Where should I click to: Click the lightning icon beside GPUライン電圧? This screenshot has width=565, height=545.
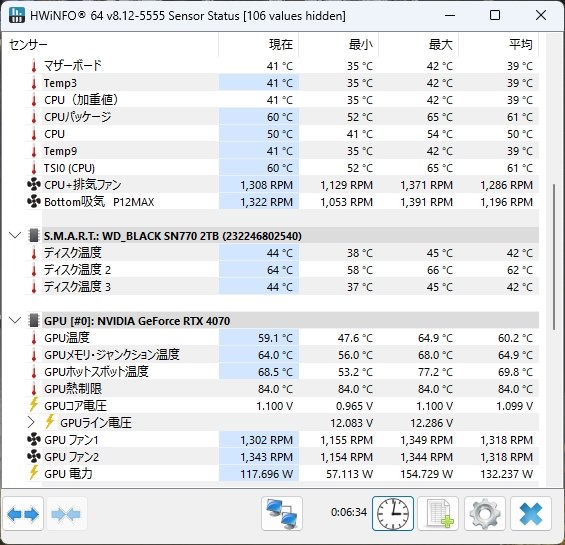50,422
